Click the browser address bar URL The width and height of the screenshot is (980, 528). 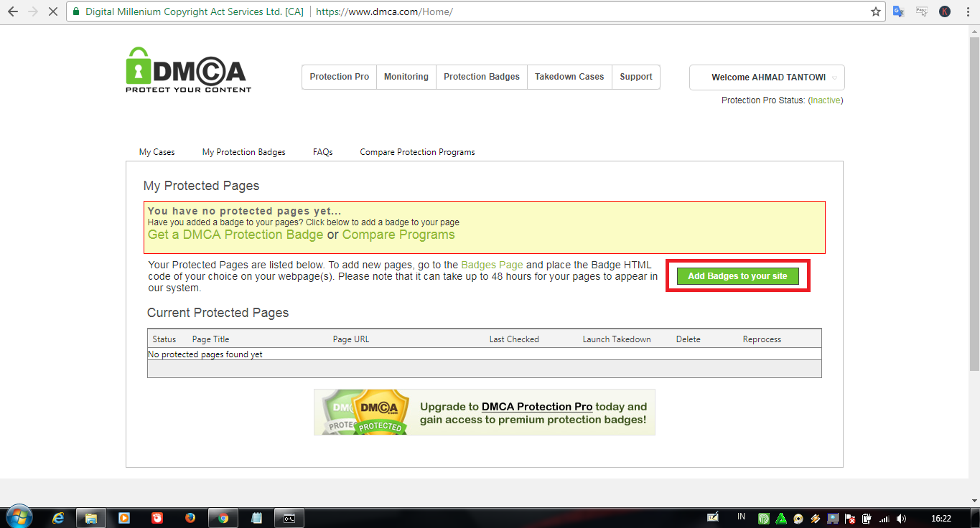(384, 12)
